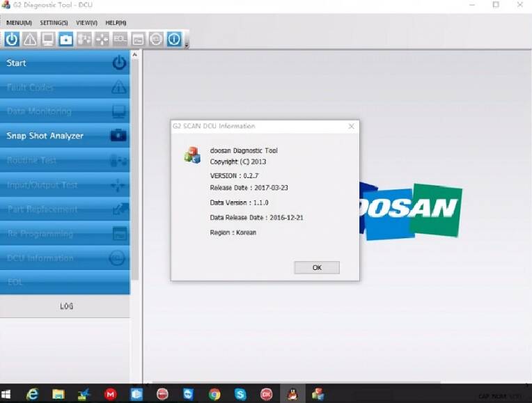Click the Data Version : 1.1.0 text
The image size is (532, 403).
(240, 203)
